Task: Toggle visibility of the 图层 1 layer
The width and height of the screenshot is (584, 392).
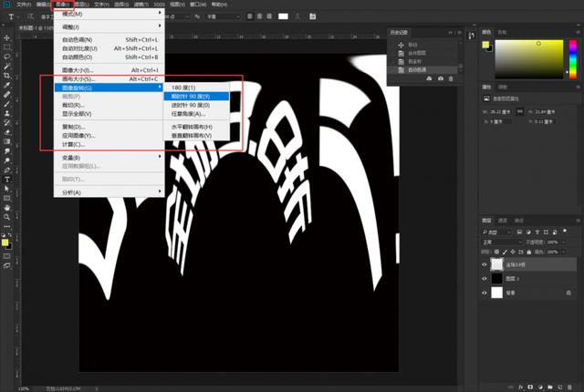Action: [x=485, y=278]
